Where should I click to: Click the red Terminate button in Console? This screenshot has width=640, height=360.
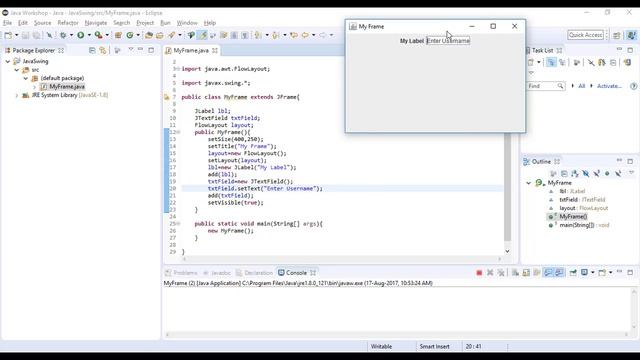479,273
